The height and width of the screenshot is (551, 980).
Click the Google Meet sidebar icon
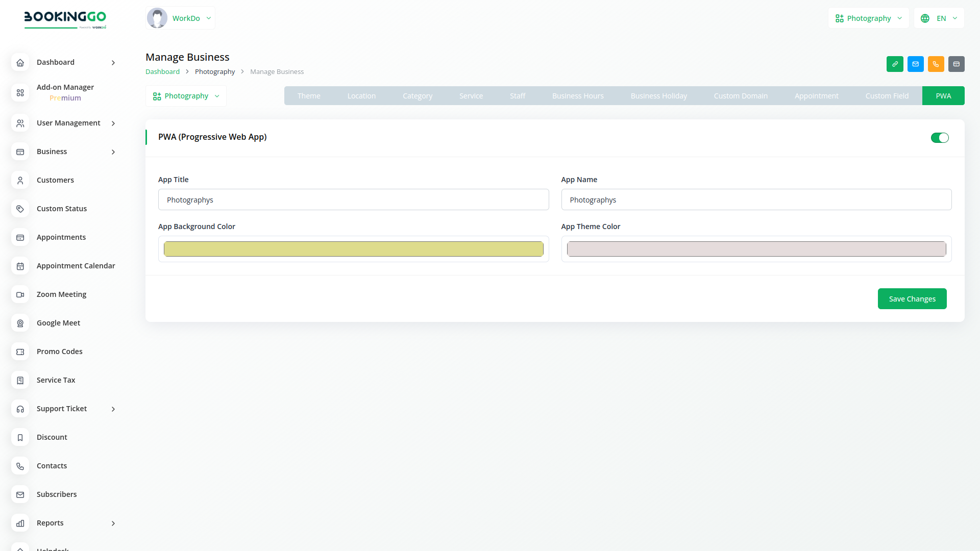20,323
